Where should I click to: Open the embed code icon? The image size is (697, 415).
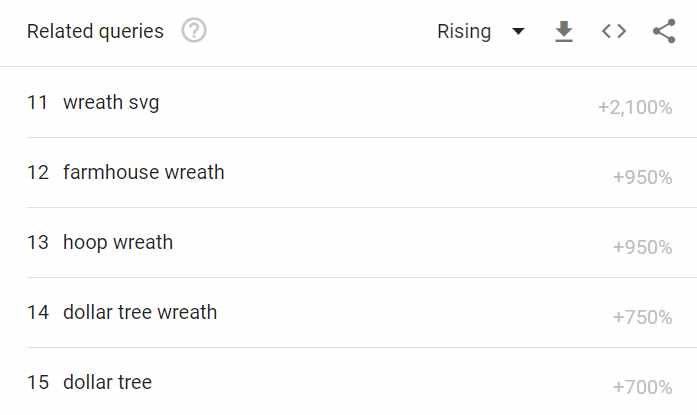[614, 31]
